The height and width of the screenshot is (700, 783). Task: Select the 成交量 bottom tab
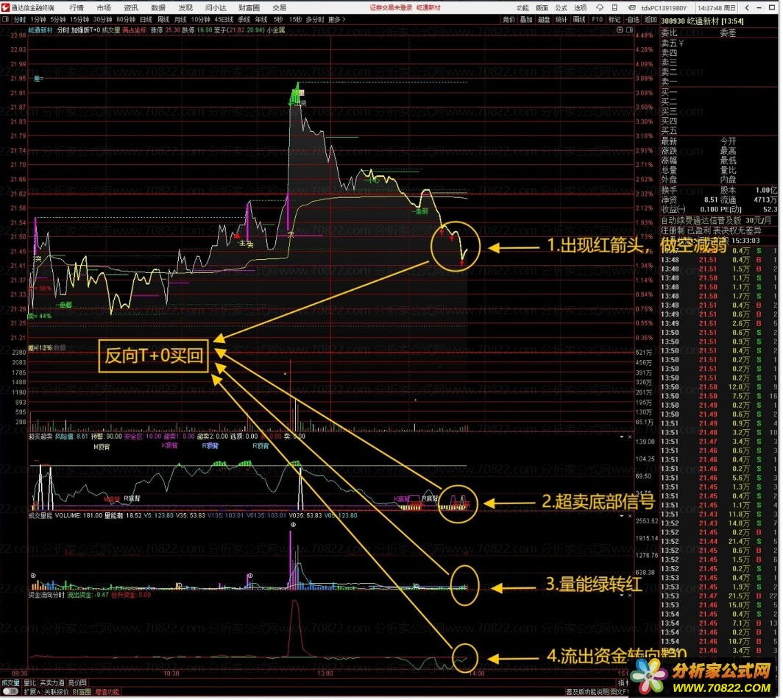coord(10,683)
